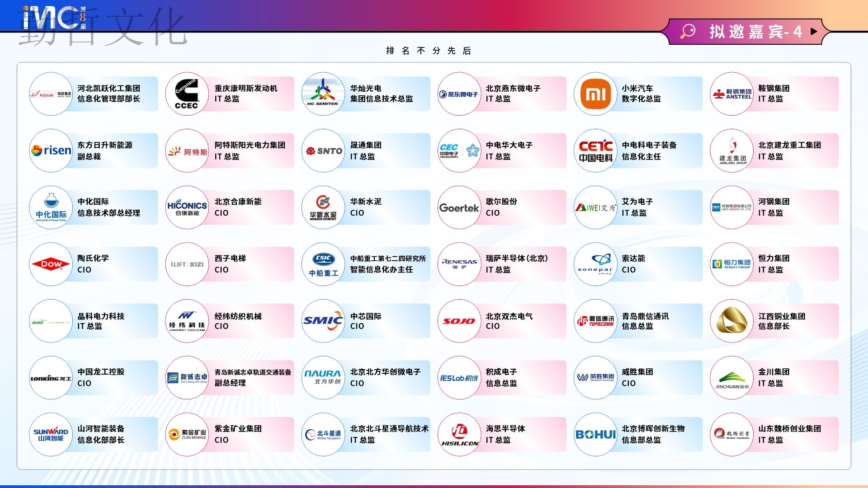Click the Xiaomi MI orange logo

[x=595, y=94]
